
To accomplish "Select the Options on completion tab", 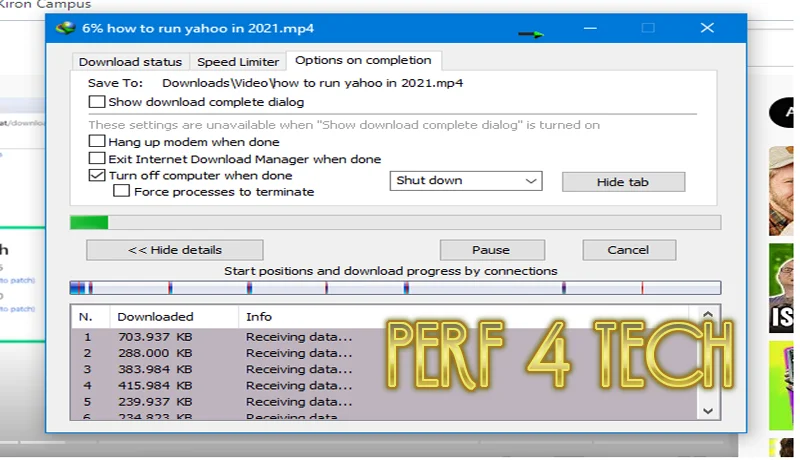I will click(x=363, y=60).
